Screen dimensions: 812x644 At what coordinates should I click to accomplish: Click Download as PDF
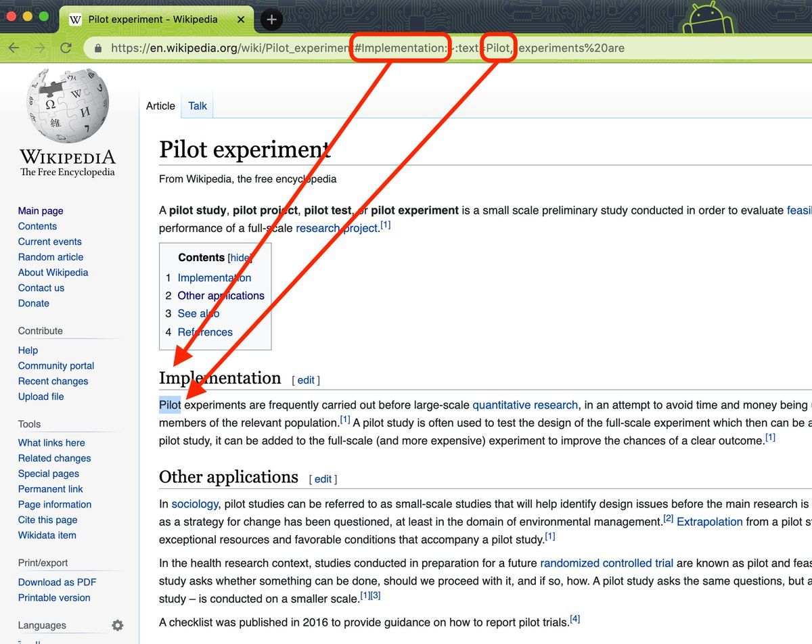click(x=57, y=582)
